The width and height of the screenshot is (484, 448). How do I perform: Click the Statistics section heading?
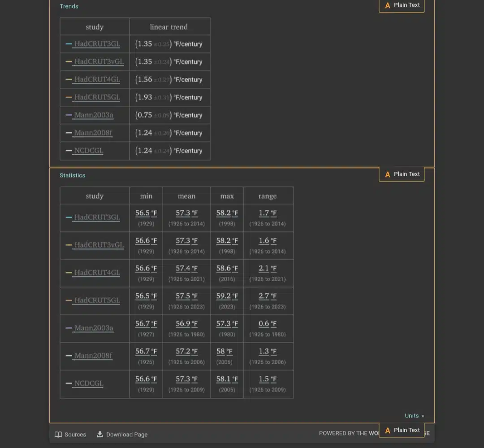[73, 175]
